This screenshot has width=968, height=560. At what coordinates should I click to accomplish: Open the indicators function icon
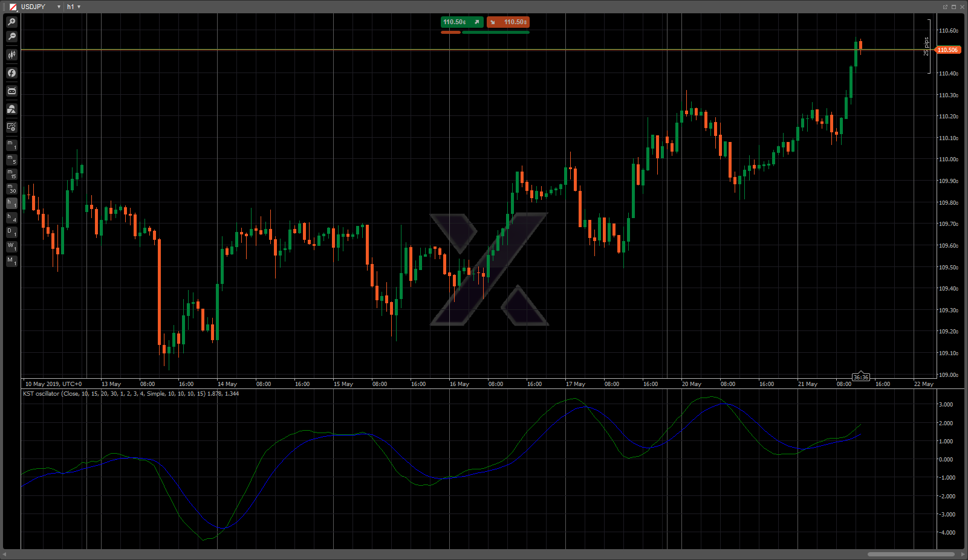click(x=11, y=73)
